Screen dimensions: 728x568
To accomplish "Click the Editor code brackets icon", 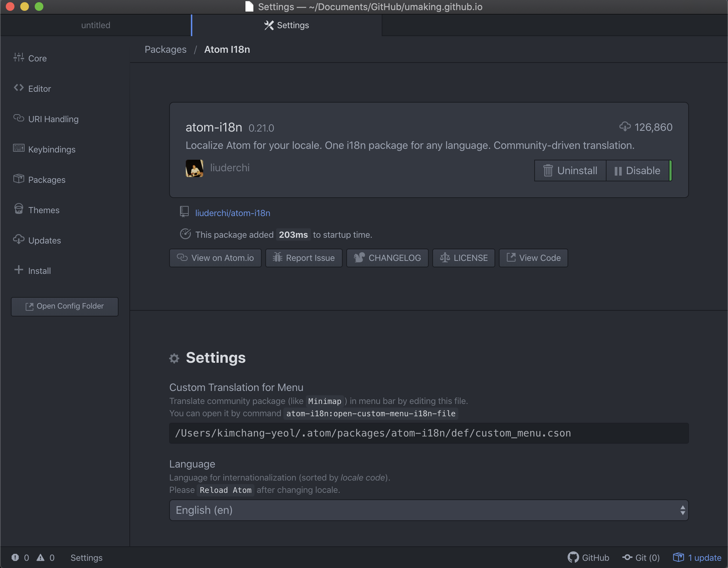I will pyautogui.click(x=18, y=88).
